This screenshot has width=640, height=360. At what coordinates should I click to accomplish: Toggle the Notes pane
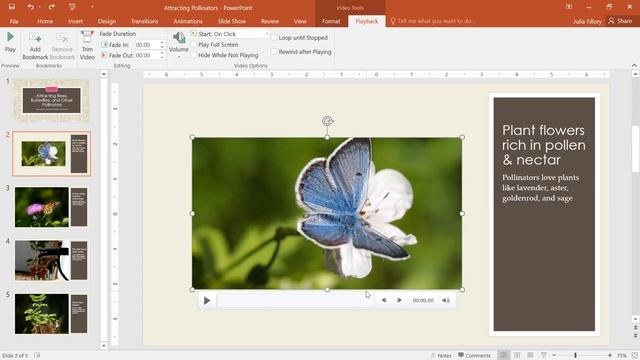tap(440, 356)
